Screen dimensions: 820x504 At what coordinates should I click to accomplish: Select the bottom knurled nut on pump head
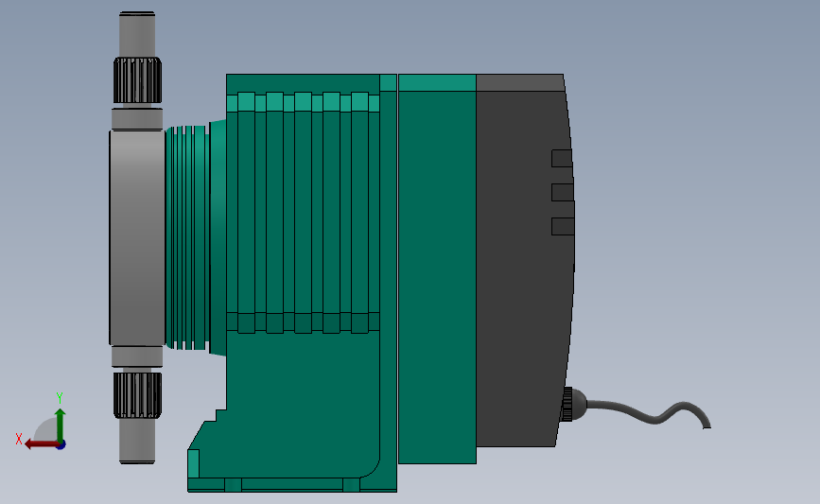click(x=137, y=395)
